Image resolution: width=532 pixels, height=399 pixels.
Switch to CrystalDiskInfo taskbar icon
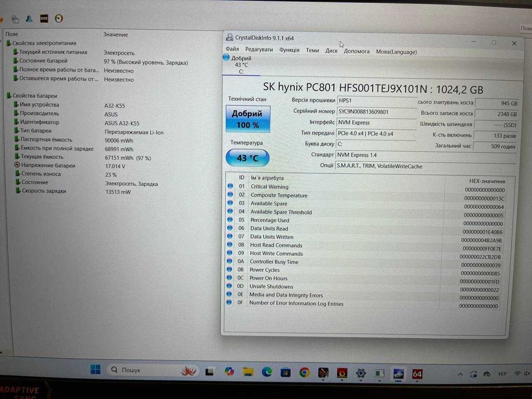tap(398, 374)
